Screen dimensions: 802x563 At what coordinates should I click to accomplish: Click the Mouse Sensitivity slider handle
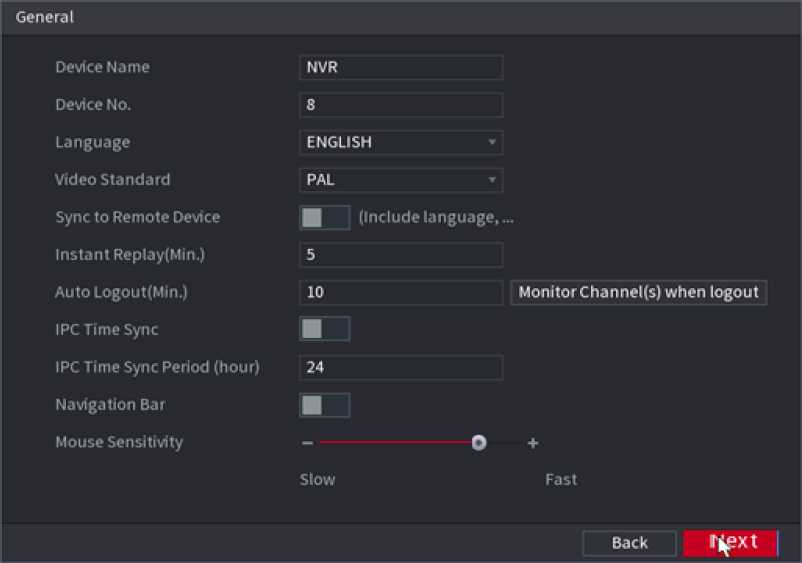click(479, 442)
